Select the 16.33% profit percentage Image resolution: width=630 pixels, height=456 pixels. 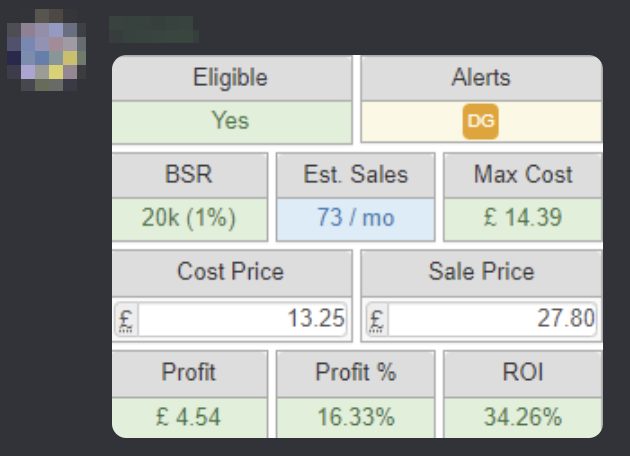coord(356,418)
